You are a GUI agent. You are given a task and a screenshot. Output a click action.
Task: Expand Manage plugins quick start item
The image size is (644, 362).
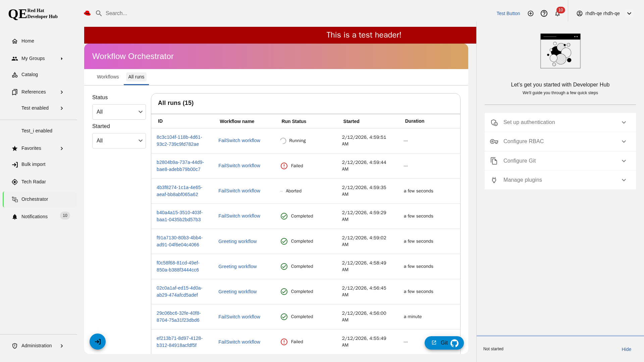(560, 180)
